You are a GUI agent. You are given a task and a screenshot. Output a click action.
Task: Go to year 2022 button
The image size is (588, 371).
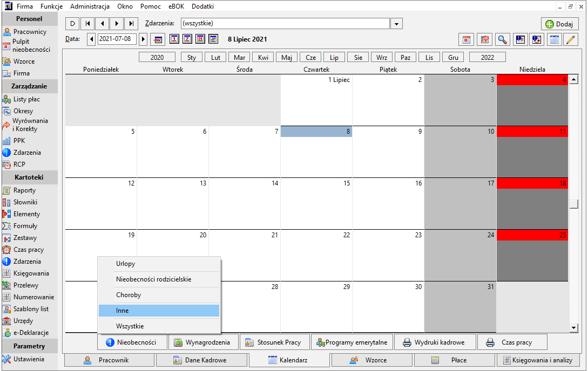pos(488,57)
